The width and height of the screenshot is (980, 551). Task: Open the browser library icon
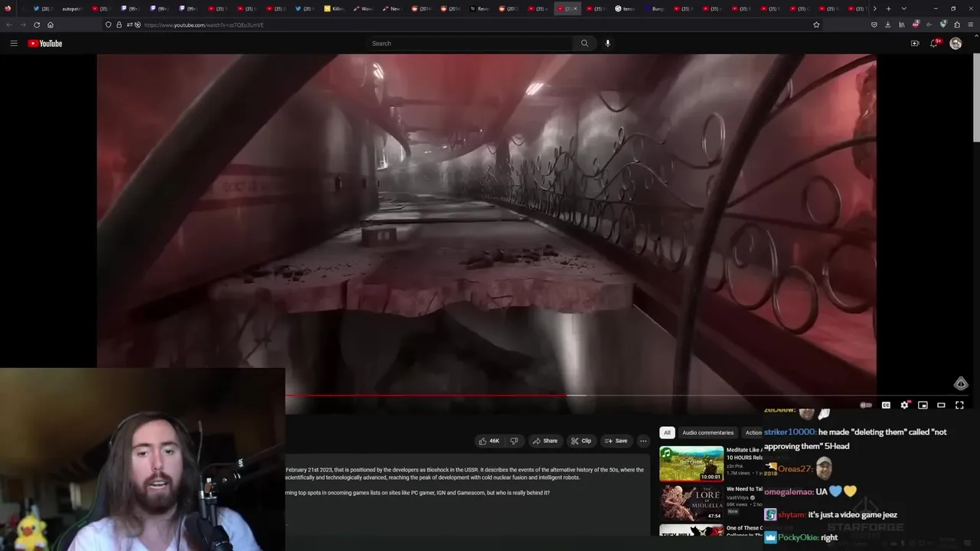coord(902,24)
